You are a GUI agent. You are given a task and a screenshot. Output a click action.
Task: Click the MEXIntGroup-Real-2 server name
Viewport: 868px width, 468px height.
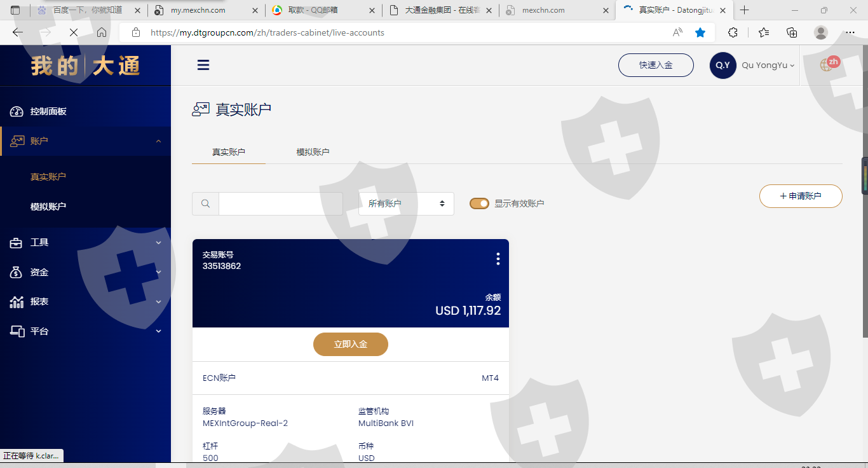click(x=245, y=423)
